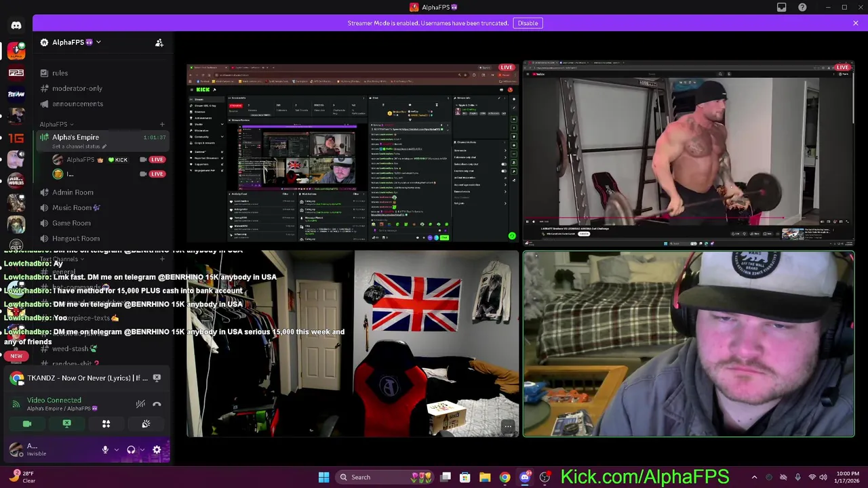Viewport: 868px width, 488px height.
Task: Add channel to AlphaFPS category
Action: click(x=162, y=124)
